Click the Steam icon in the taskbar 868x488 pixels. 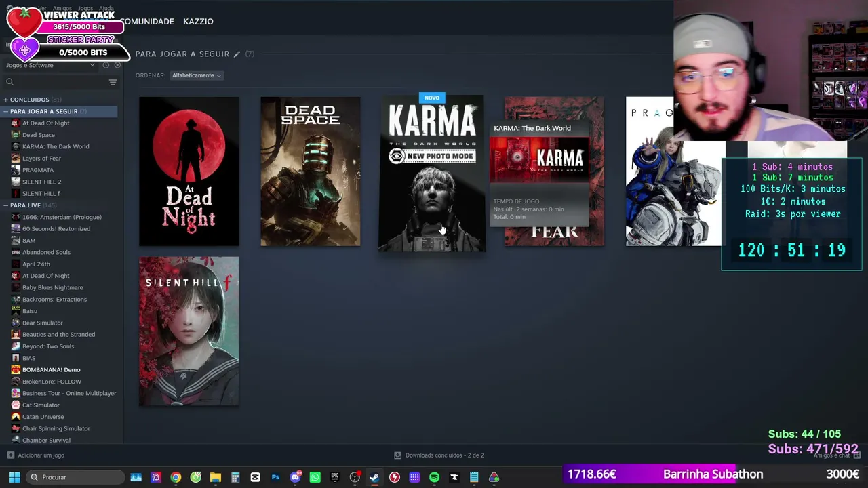coord(374,477)
